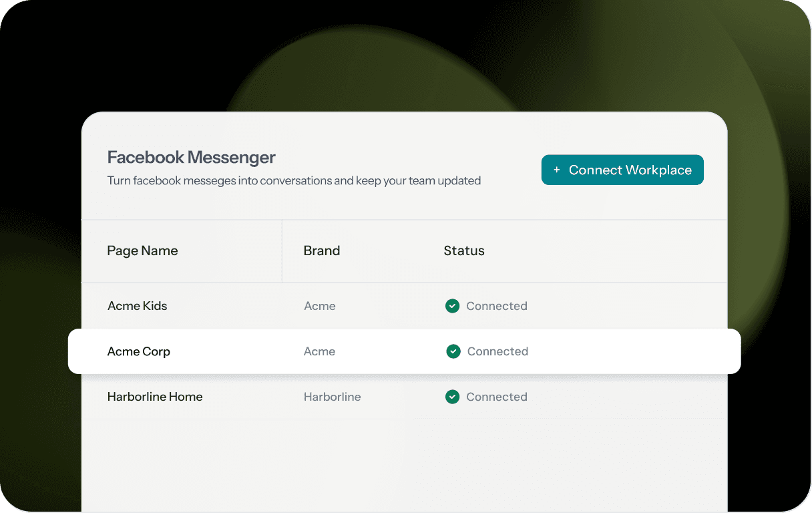Viewport: 812px width, 513px height.
Task: Click the Acme brand in Acme Kids row
Action: click(x=320, y=306)
